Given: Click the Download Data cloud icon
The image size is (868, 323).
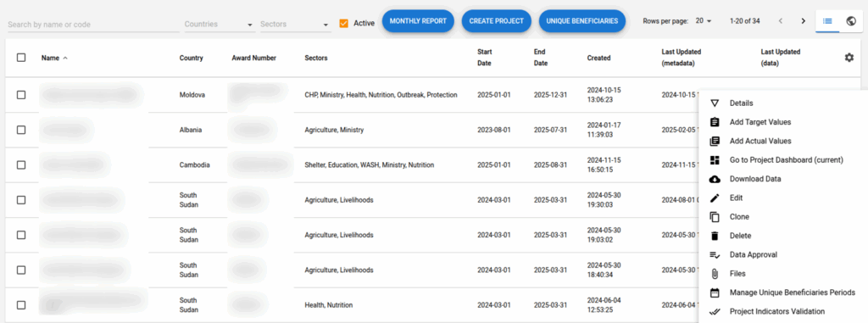Looking at the screenshot, I should 714,179.
